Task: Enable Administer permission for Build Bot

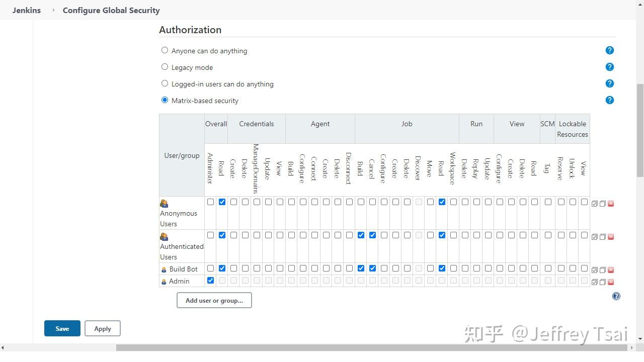Action: tap(210, 268)
